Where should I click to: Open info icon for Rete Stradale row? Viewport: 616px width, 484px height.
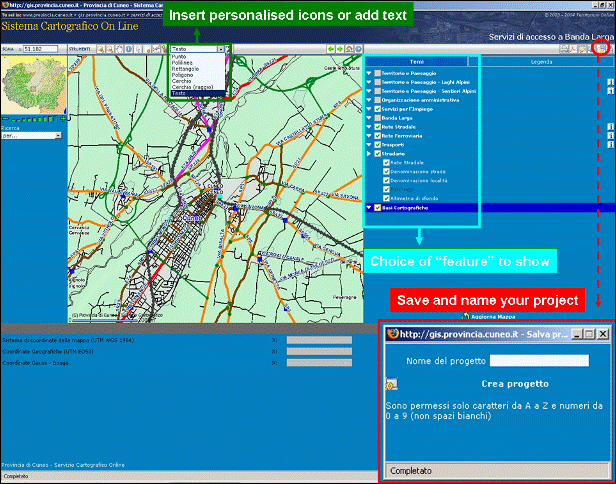pos(610,127)
